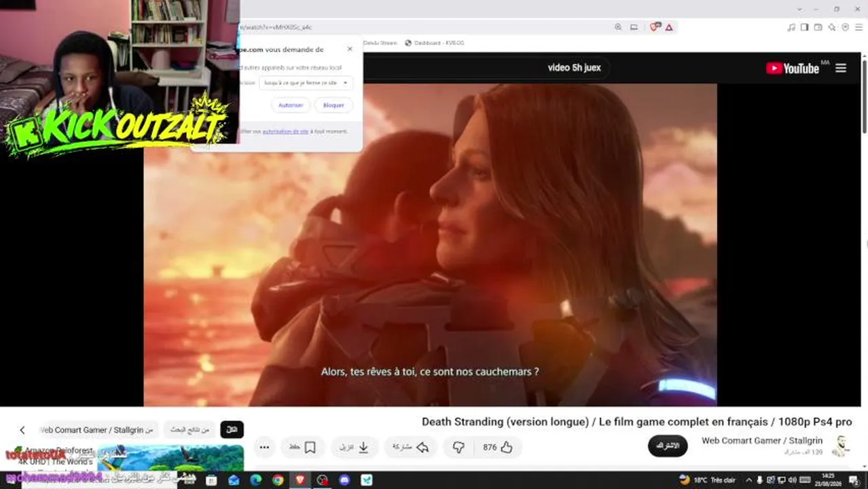Open Microsoft Edge in the taskbar
Screen dimensions: 868x489
pos(256,480)
